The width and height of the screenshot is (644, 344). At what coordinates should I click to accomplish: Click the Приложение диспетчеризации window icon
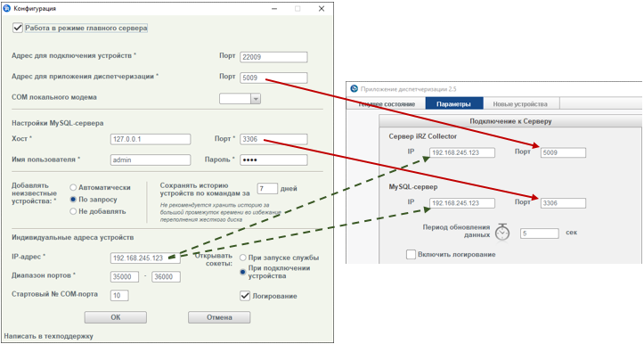click(x=354, y=89)
